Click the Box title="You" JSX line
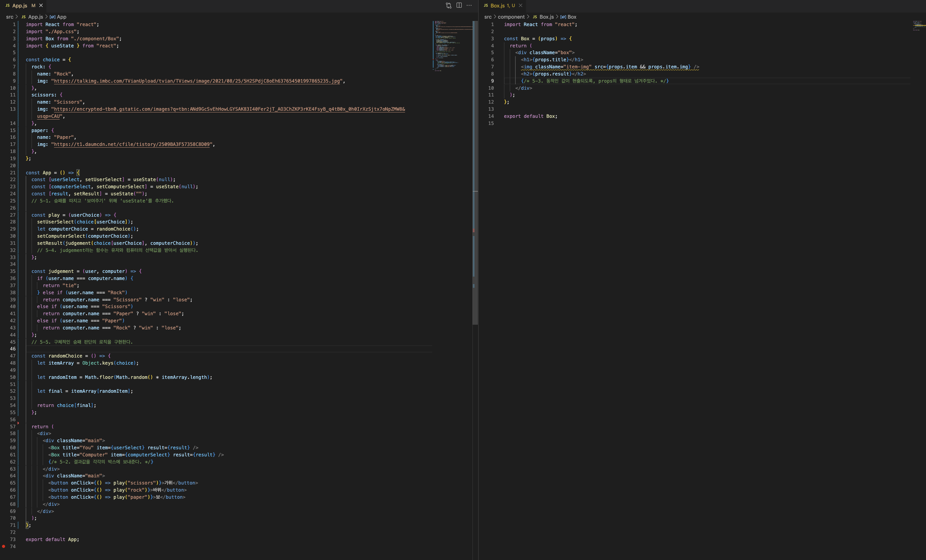 (123, 448)
